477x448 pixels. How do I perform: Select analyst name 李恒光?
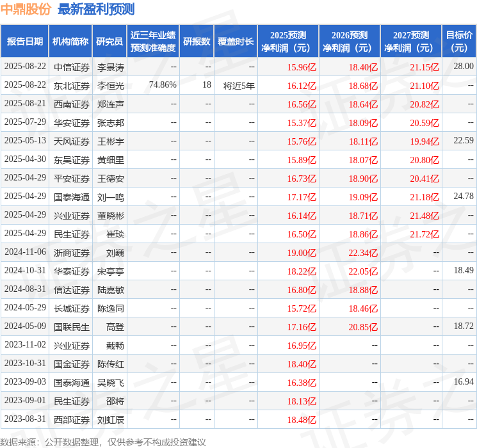tap(111, 86)
